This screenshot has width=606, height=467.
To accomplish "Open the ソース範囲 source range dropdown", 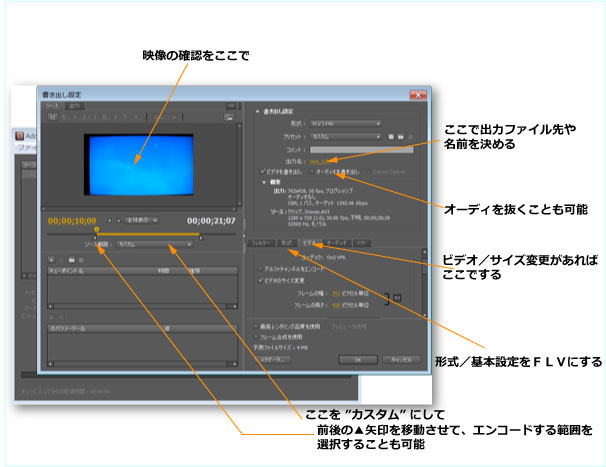I will pos(152,243).
